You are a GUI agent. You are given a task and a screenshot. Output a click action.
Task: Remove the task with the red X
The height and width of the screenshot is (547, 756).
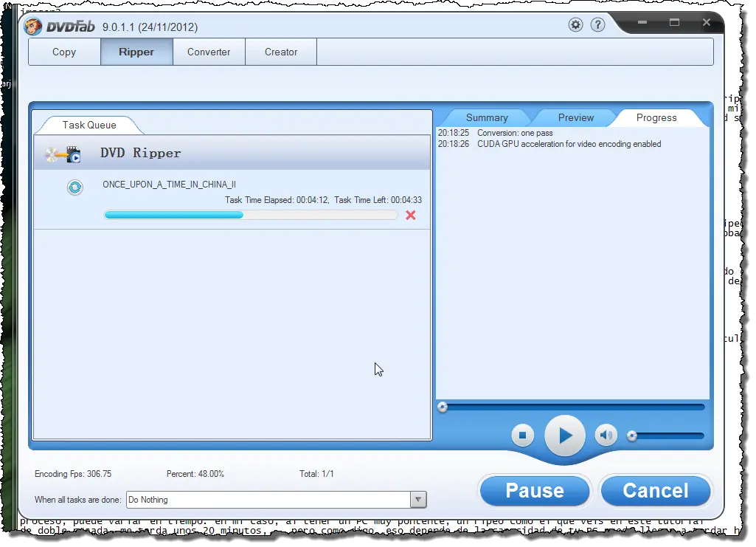411,215
